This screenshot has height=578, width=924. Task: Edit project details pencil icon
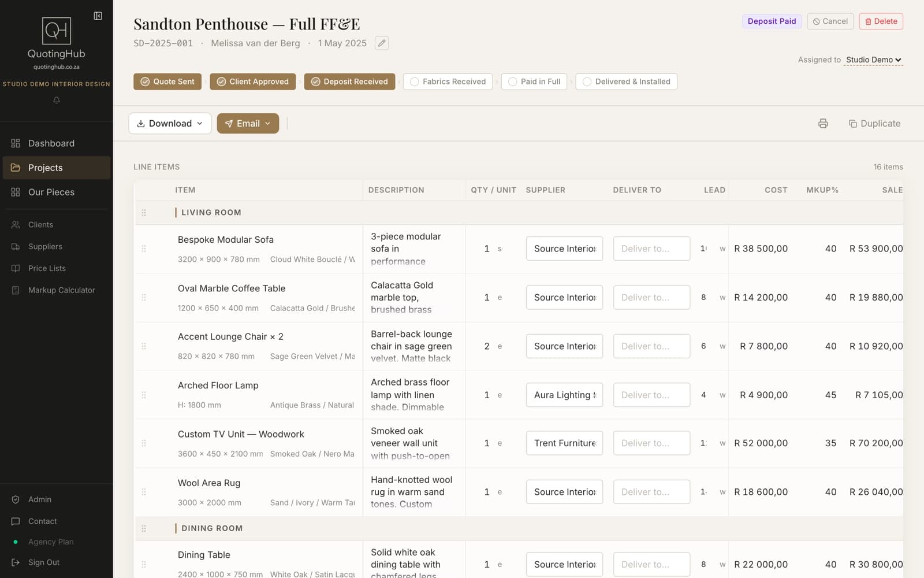click(x=382, y=43)
